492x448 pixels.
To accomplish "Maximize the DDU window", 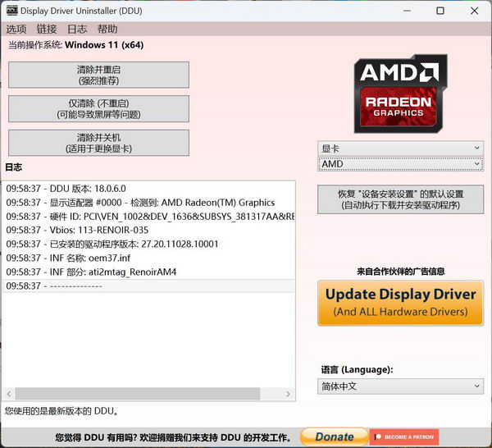I will pos(440,11).
